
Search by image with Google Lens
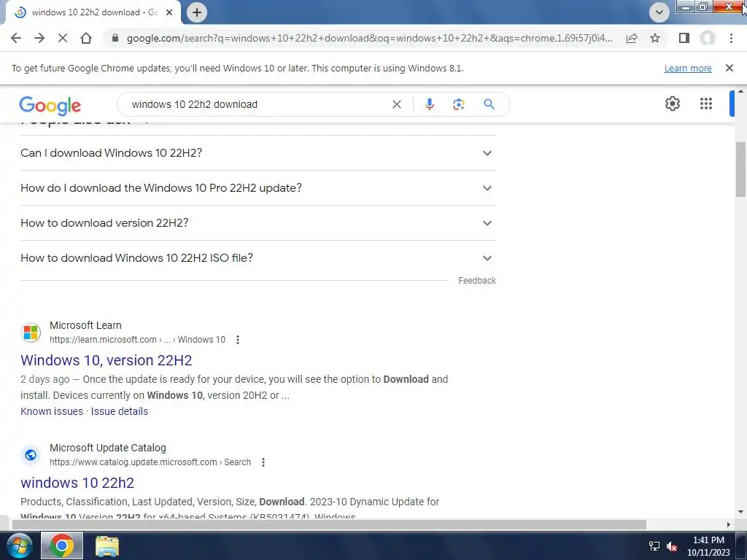tap(458, 104)
